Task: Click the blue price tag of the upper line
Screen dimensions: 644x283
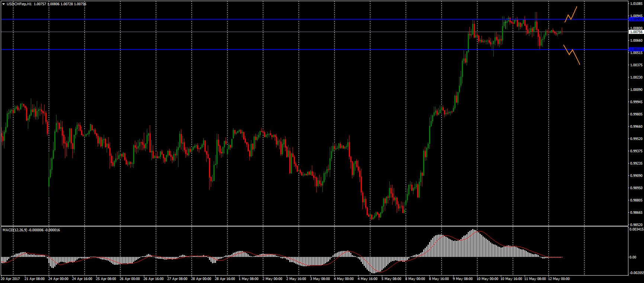Action: [x=636, y=19]
